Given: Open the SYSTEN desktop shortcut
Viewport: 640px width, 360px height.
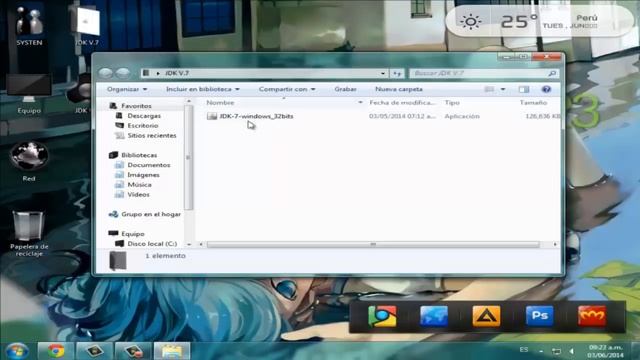Looking at the screenshot, I should [x=29, y=25].
